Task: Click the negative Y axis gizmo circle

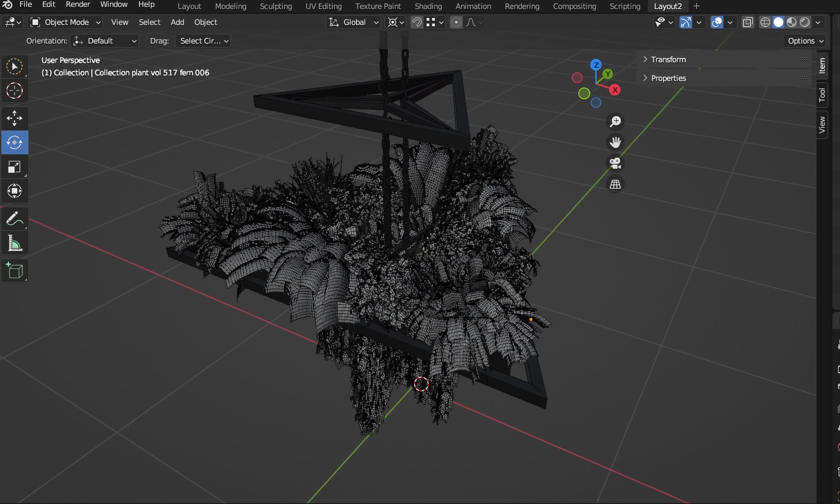Action: [x=584, y=93]
